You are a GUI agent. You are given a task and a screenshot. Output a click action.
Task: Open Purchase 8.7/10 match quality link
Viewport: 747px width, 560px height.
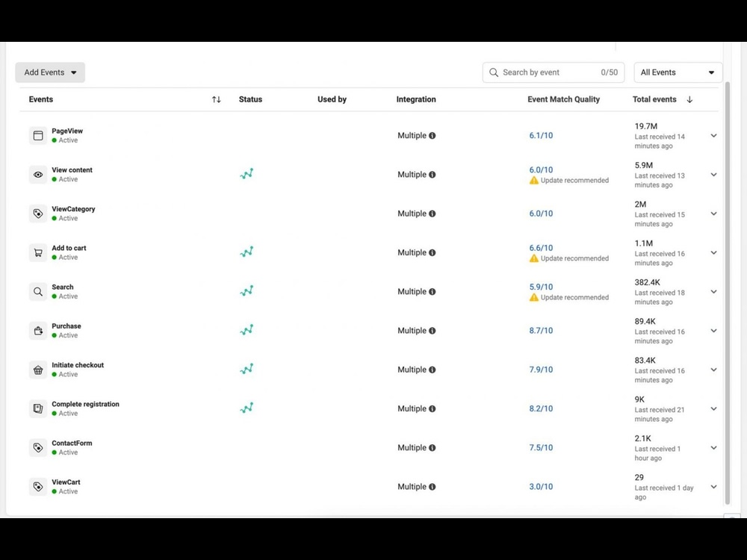click(541, 331)
